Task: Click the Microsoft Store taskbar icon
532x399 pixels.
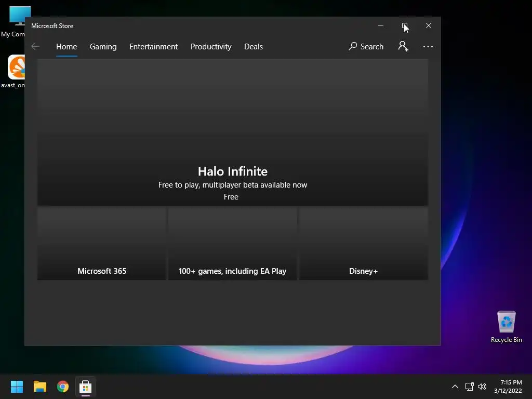Action: pos(86,387)
